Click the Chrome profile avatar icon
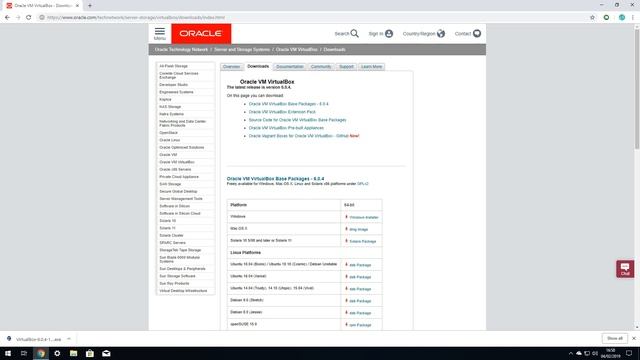 tap(622, 18)
